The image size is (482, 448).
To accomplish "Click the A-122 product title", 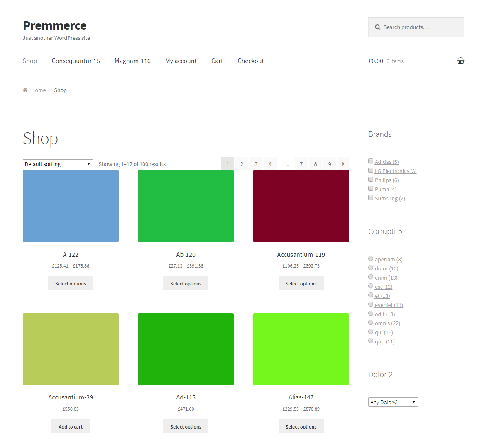I will click(71, 255).
